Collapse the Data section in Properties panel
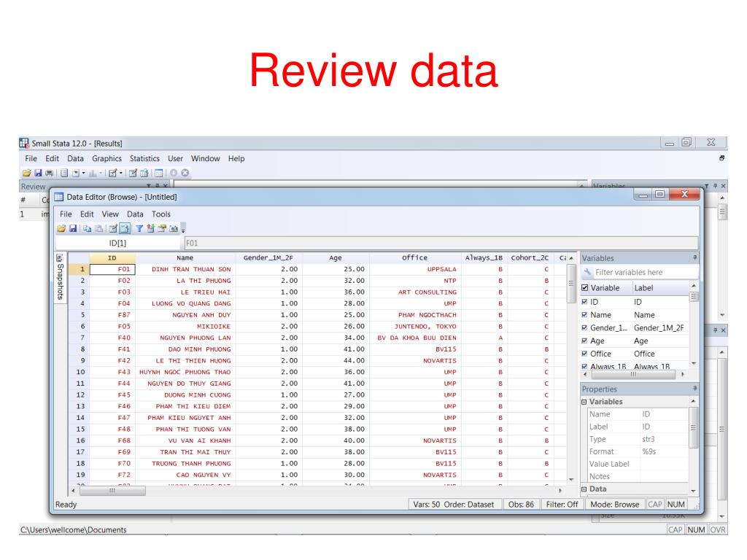The image size is (747, 560). click(x=584, y=489)
